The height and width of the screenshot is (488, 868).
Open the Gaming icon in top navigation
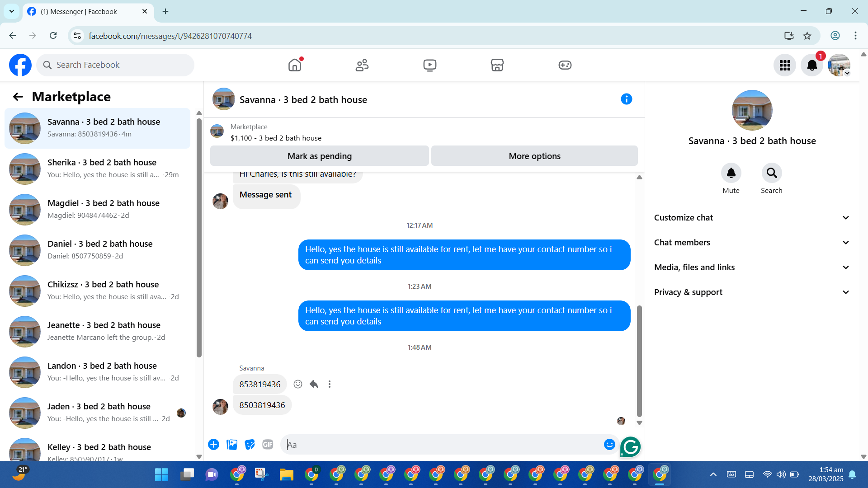[565, 65]
